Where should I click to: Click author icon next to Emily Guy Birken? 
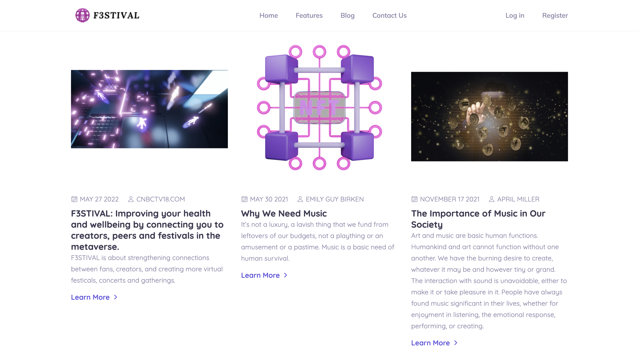click(x=300, y=199)
